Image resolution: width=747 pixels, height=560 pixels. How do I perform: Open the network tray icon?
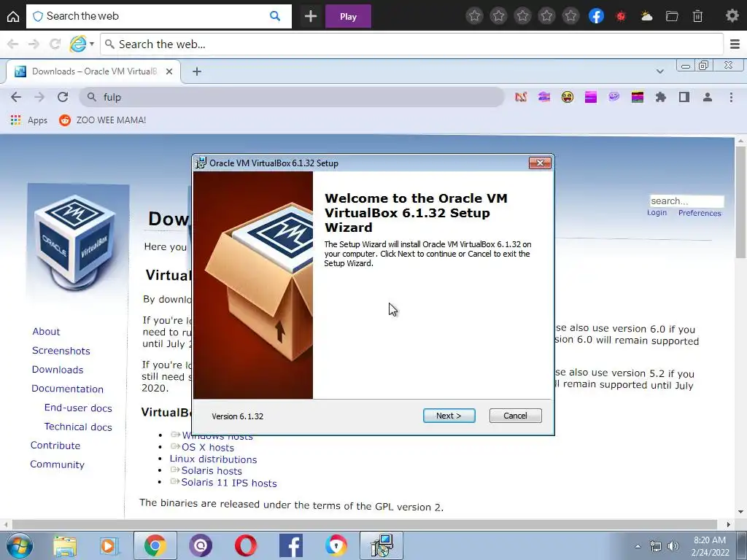coord(656,546)
